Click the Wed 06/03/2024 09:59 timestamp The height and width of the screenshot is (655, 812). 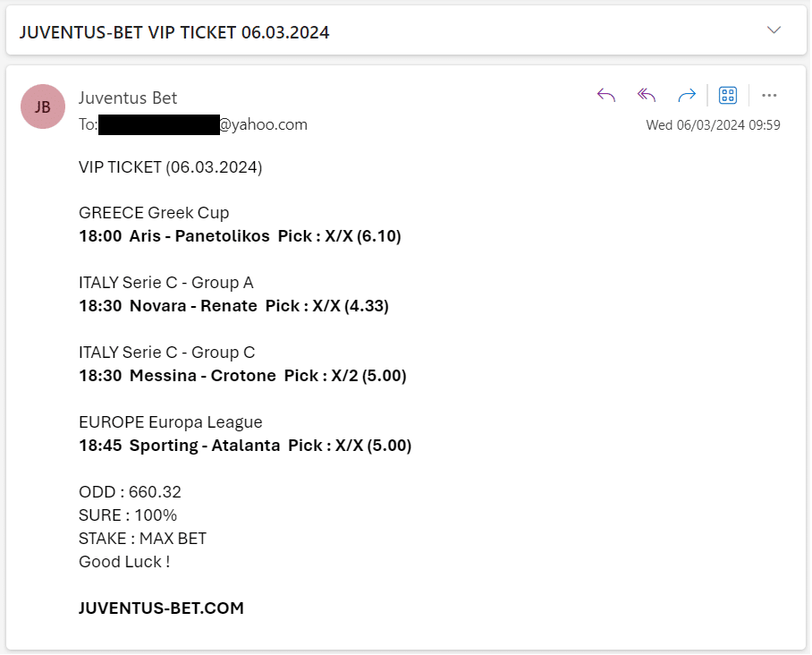713,125
